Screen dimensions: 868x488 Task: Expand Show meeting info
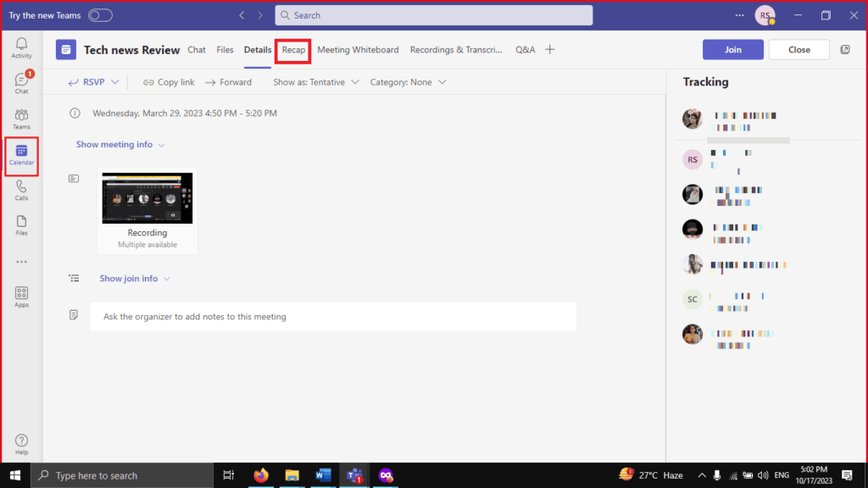tap(120, 144)
